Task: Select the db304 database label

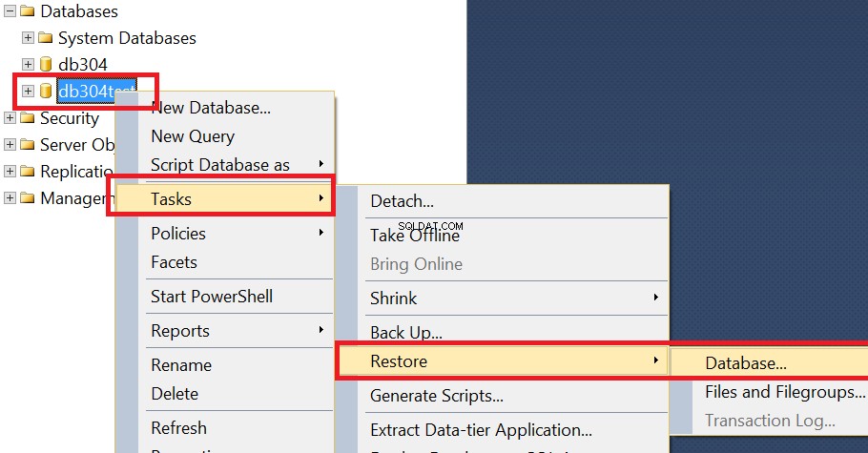Action: pos(83,64)
